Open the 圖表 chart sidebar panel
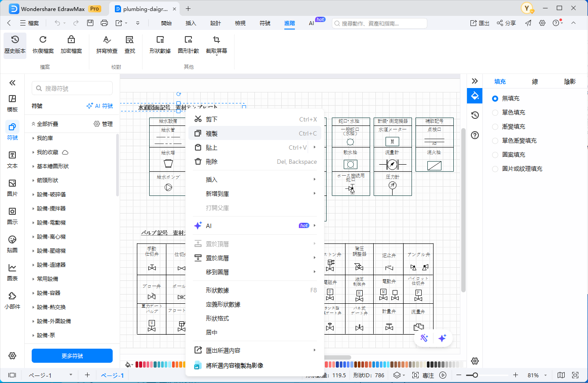This screenshot has width=588, height=383. [12, 273]
